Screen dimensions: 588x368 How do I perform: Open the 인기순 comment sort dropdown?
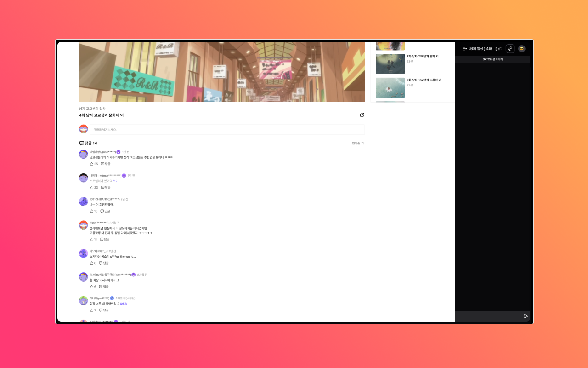[x=358, y=143]
